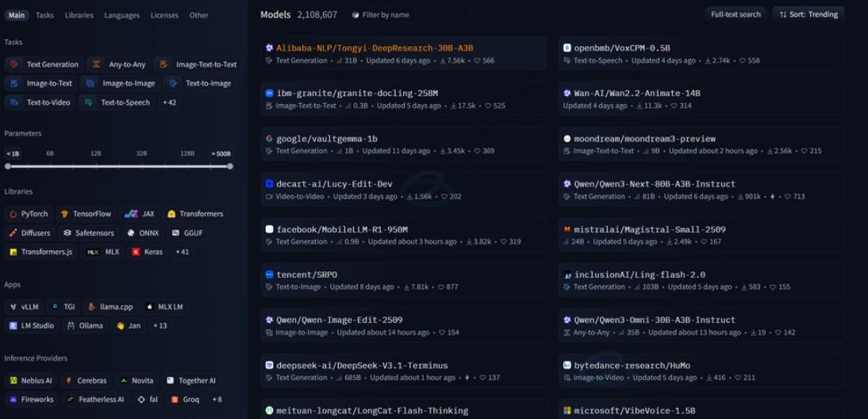Open moondream/moondream3-preview model
This screenshot has height=419, width=868.
pyautogui.click(x=701, y=144)
